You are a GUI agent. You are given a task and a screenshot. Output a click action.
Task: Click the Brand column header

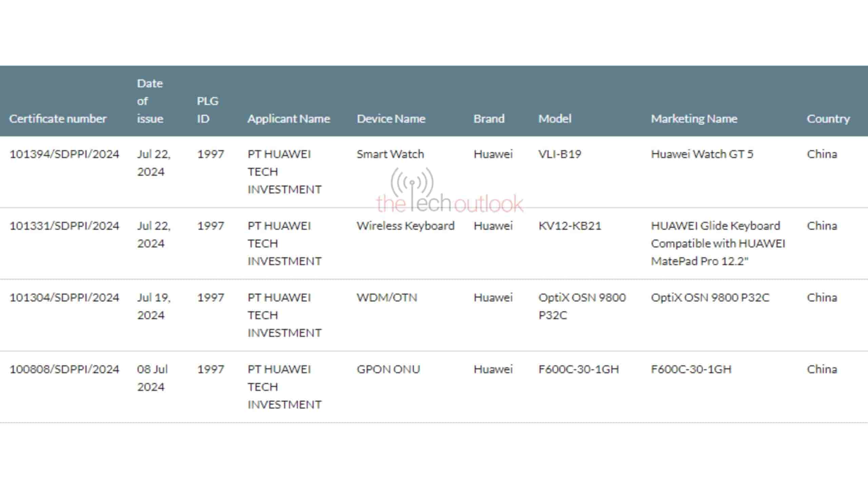point(489,119)
